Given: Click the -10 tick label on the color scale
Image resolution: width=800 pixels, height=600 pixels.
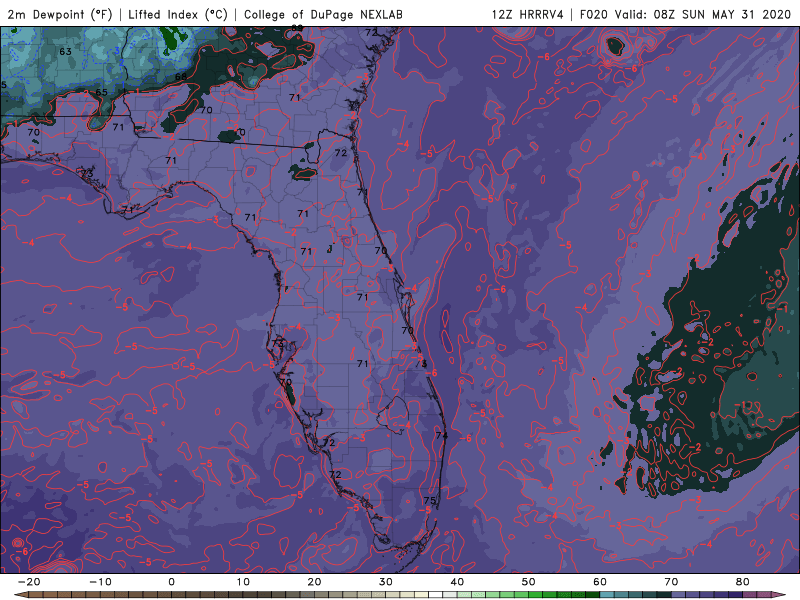Looking at the screenshot, I should click(100, 582).
